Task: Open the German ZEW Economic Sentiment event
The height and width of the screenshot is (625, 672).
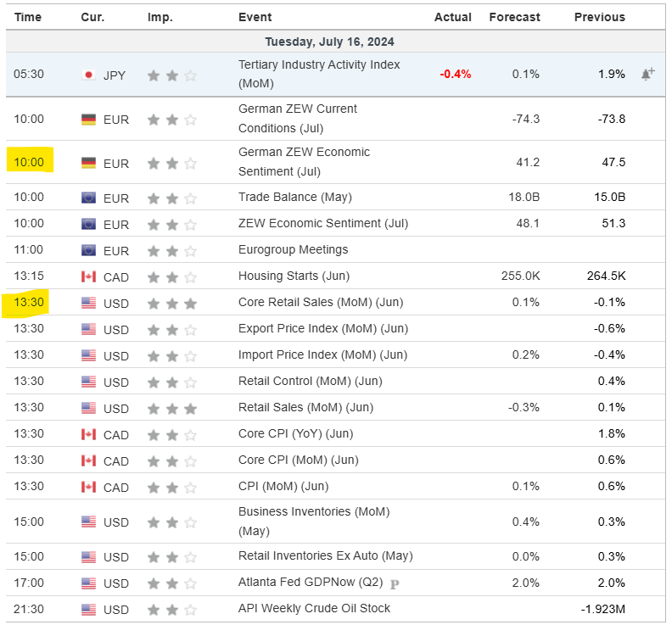Action: point(304,162)
